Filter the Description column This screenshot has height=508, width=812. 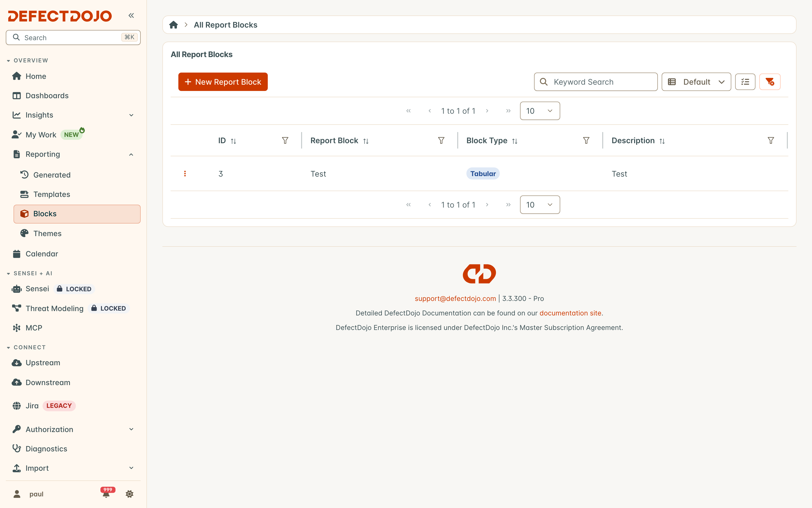point(771,141)
